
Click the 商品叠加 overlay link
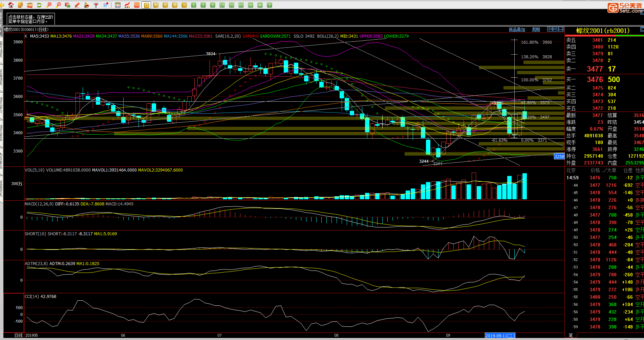(x=517, y=30)
